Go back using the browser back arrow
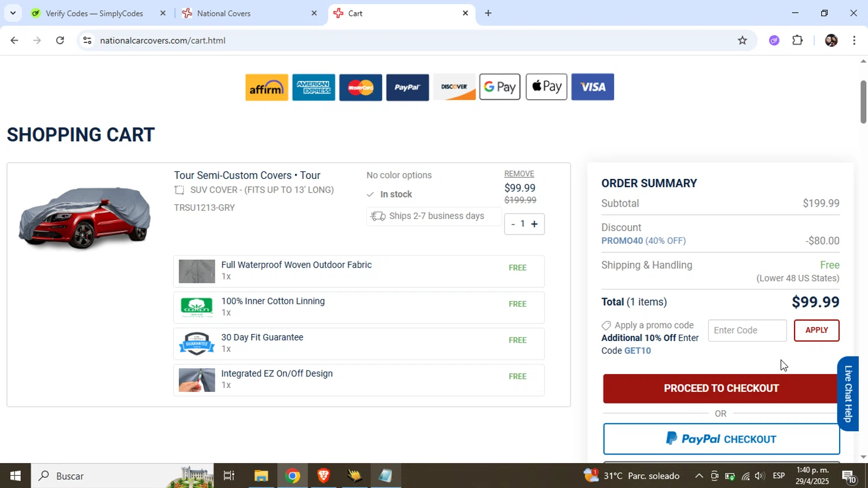The width and height of the screenshot is (868, 488). coord(14,41)
